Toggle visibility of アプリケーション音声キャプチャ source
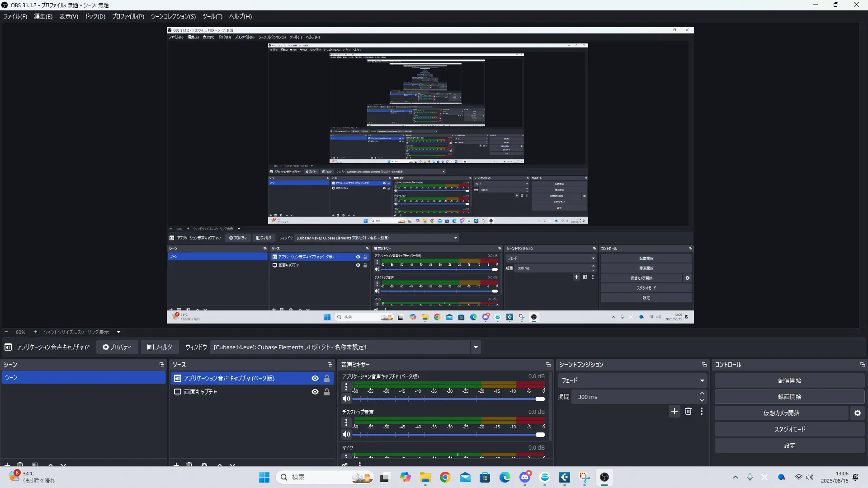 click(x=315, y=378)
